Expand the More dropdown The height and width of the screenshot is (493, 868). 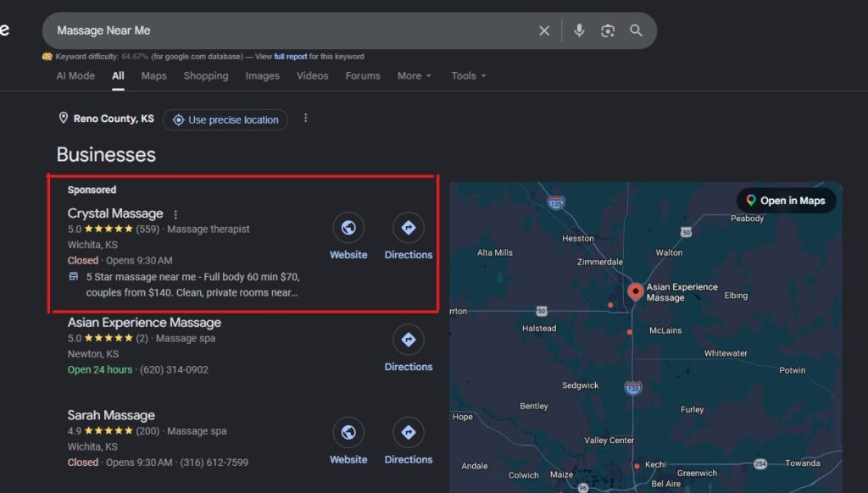point(414,75)
